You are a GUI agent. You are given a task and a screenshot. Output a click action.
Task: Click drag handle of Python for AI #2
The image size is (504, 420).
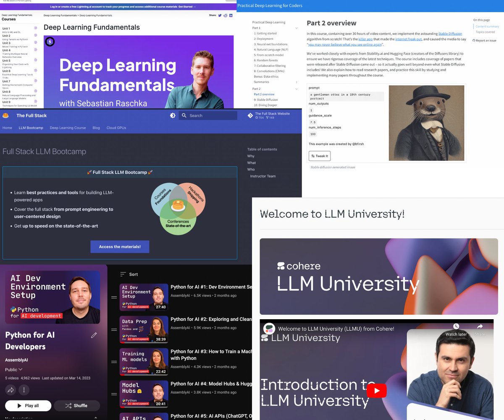click(114, 330)
